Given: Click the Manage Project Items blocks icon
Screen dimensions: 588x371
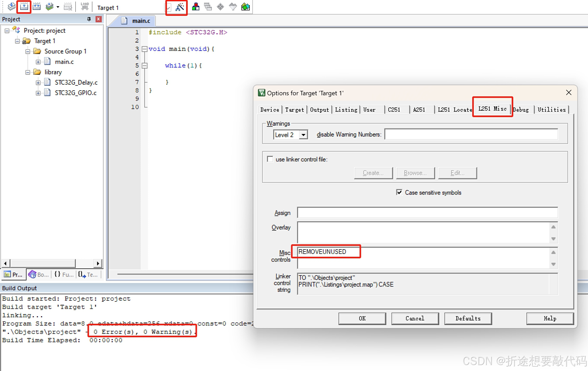Looking at the screenshot, I should click(195, 7).
